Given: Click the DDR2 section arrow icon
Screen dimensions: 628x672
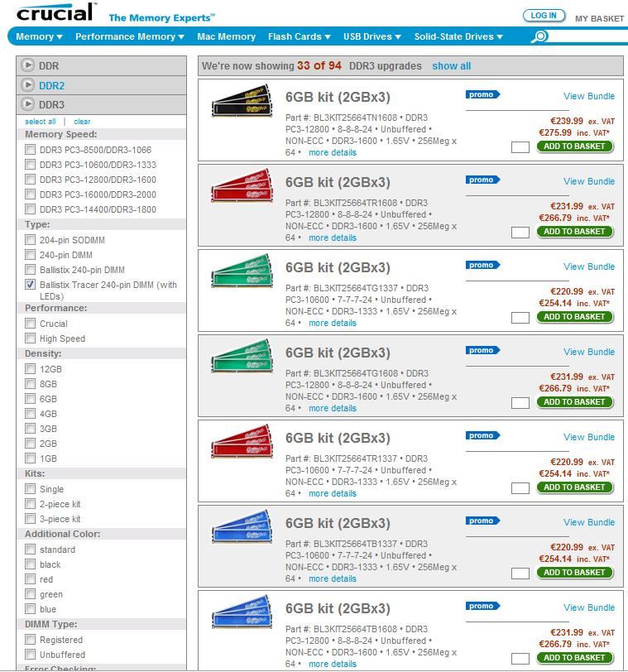Looking at the screenshot, I should 28,85.
